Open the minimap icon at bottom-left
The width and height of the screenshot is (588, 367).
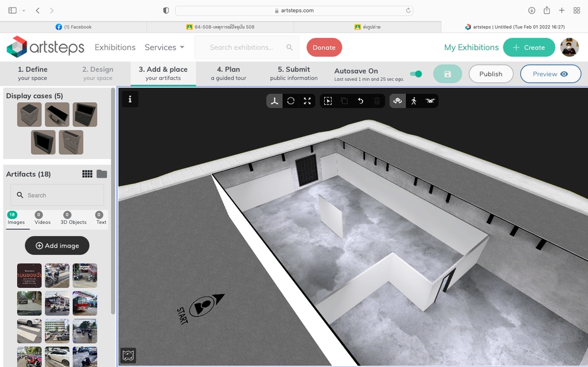(128, 355)
